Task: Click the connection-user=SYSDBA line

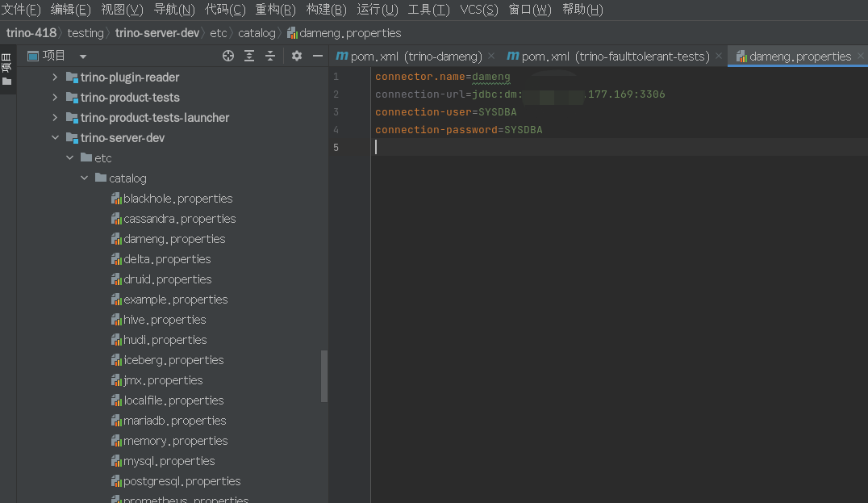Action: (x=445, y=112)
